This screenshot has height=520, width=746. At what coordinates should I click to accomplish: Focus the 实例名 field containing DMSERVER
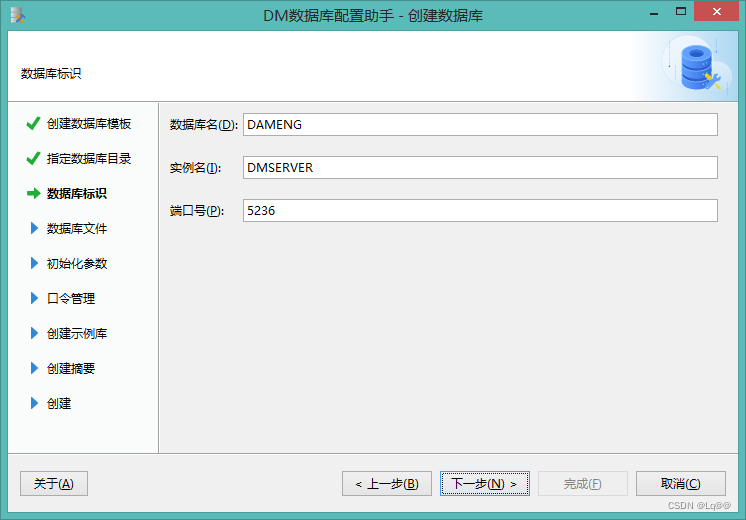[480, 167]
